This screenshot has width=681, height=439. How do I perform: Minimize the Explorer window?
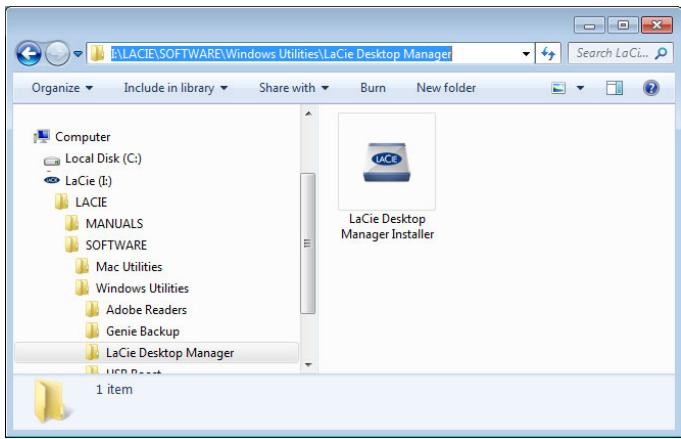pyautogui.click(x=589, y=26)
